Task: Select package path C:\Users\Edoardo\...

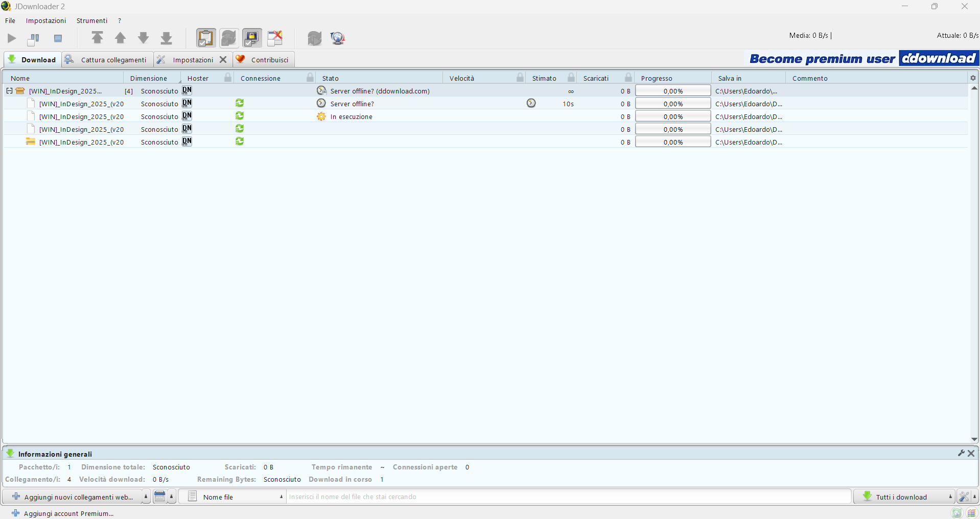Action: click(x=746, y=91)
